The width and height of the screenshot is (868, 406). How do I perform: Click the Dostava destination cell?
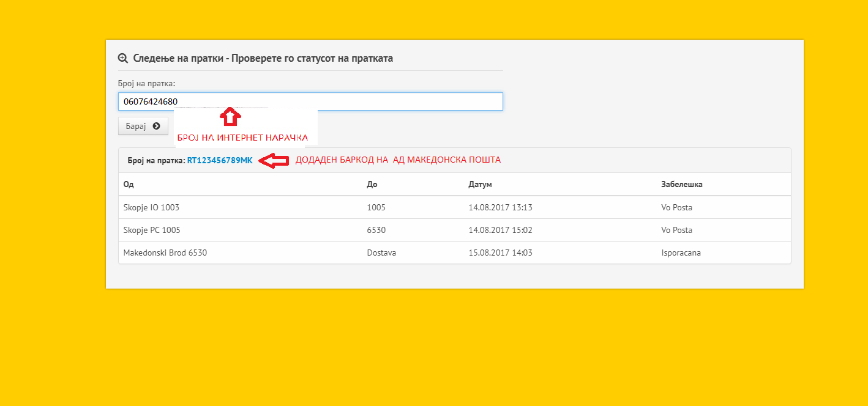coord(381,253)
